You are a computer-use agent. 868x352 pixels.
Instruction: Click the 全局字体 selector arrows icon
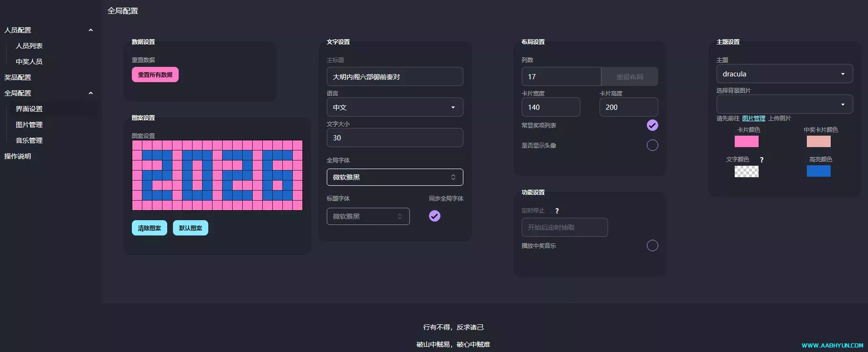click(x=453, y=177)
